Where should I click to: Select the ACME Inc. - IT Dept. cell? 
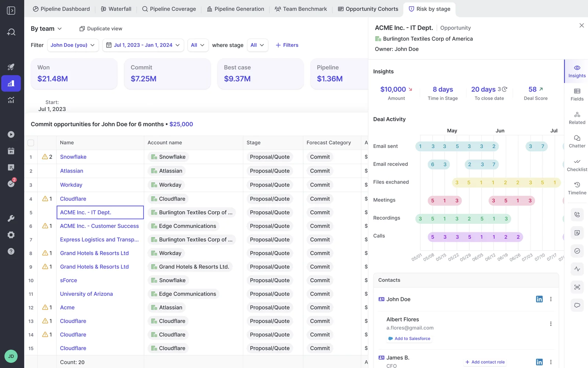coord(100,212)
